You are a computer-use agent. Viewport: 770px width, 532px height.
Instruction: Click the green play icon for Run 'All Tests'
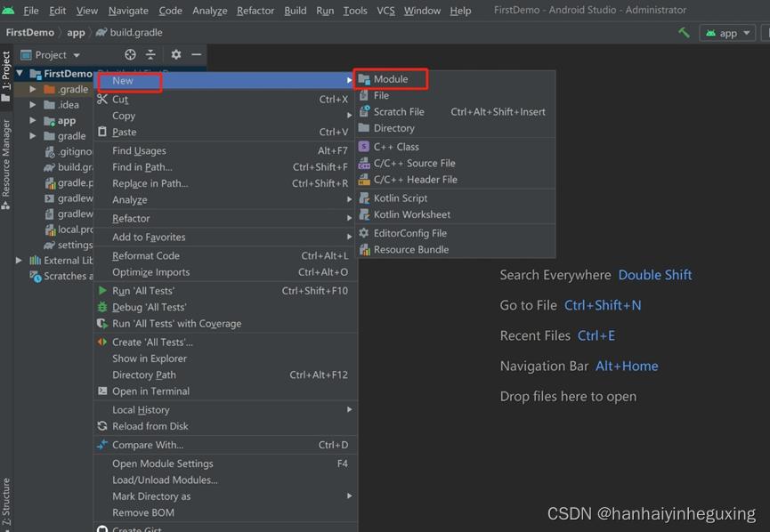(x=102, y=291)
